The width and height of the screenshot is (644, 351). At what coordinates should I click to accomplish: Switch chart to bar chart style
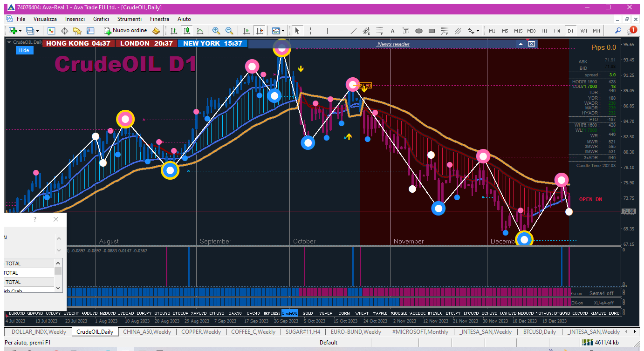point(174,31)
